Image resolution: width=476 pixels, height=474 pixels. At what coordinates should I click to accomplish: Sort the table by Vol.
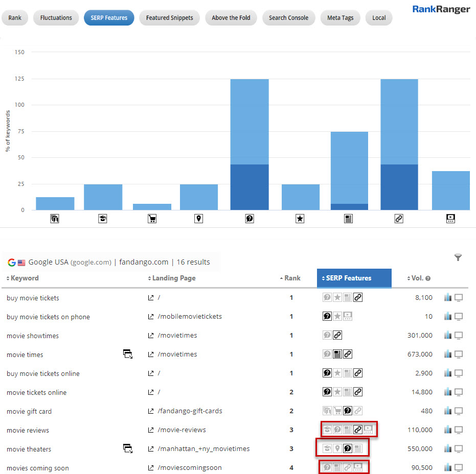click(x=415, y=278)
